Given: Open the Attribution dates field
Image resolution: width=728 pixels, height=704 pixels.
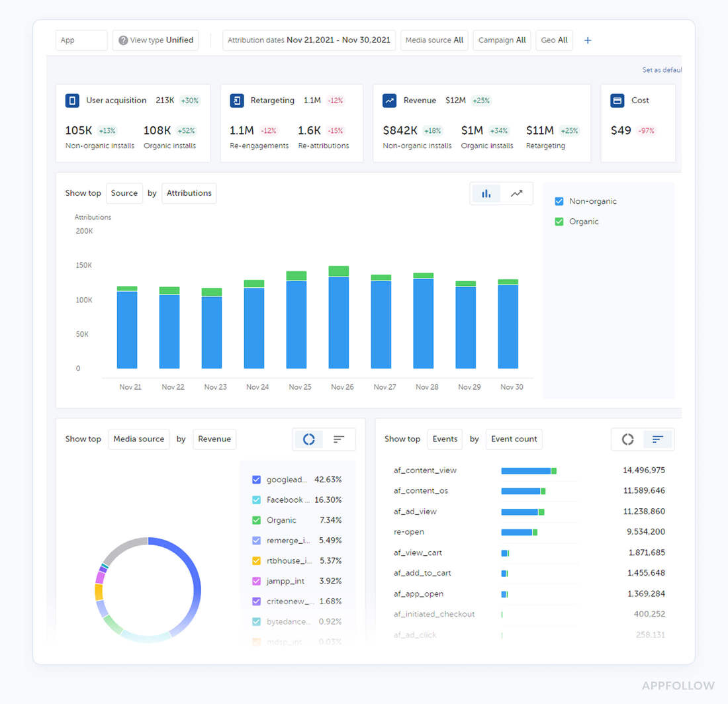Looking at the screenshot, I should click(x=308, y=40).
